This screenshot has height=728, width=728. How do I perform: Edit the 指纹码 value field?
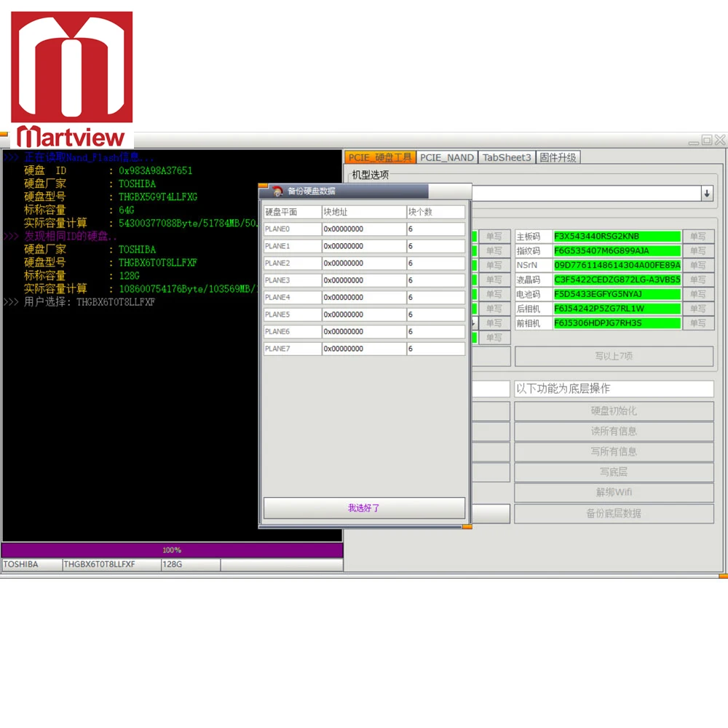tap(617, 250)
